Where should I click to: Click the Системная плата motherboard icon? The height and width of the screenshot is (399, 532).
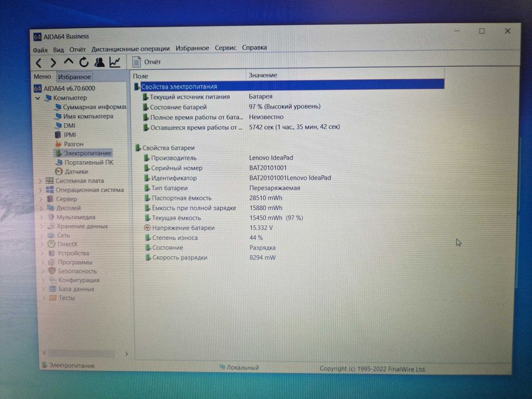pyautogui.click(x=50, y=181)
